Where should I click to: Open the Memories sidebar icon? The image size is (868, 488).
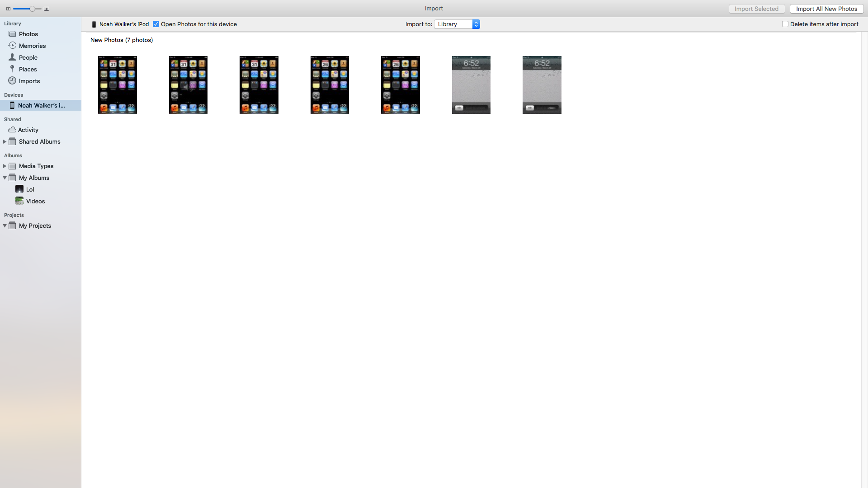(12, 46)
